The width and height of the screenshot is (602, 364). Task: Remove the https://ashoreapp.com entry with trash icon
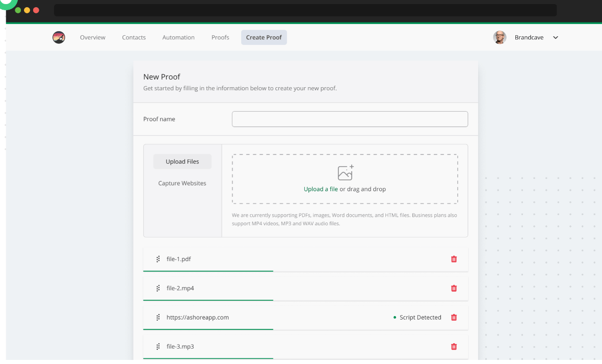[454, 318]
